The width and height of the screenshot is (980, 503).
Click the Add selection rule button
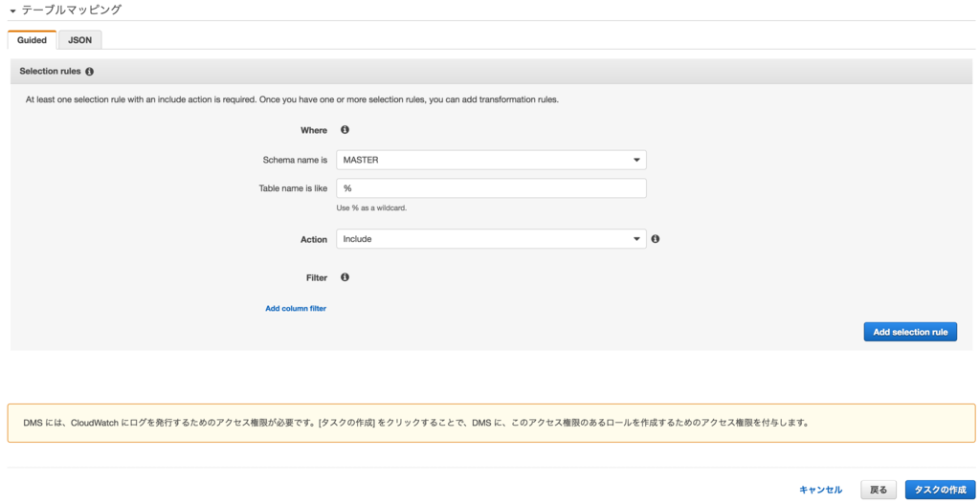910,332
